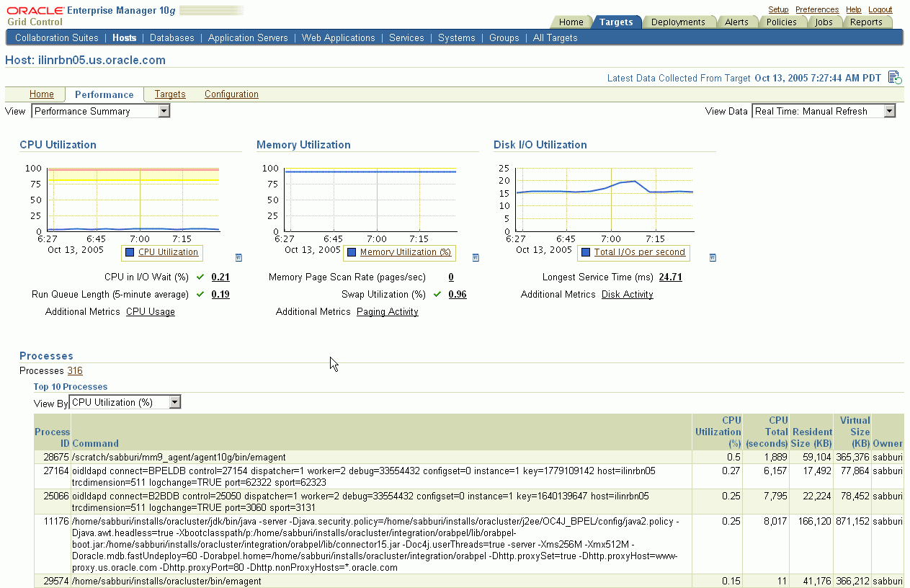Screen dimensions: 910x588
Task: Open the Paging Activity link
Action: (x=387, y=311)
